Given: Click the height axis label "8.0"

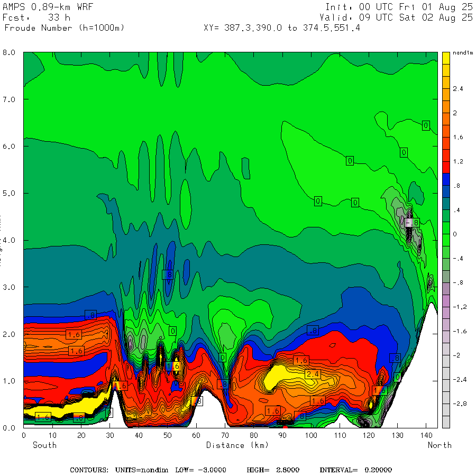Looking at the screenshot, I should coord(9,52).
